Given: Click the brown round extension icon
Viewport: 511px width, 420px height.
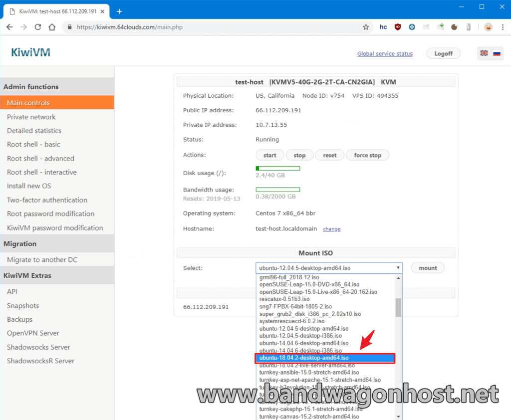Looking at the screenshot, I should (x=454, y=27).
